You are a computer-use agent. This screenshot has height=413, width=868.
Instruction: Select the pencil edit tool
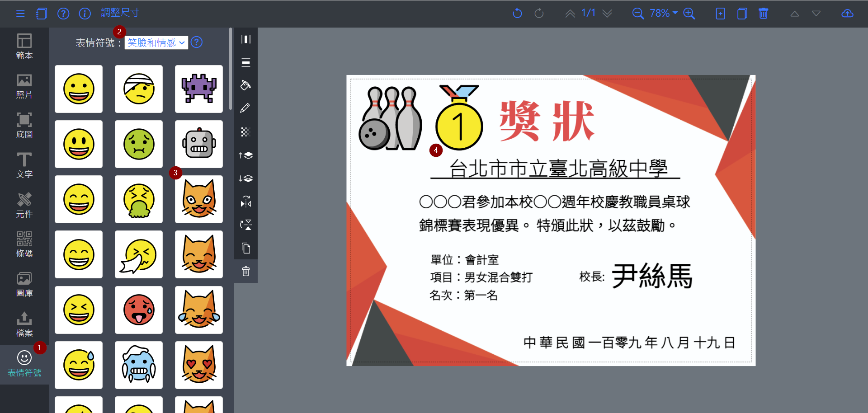245,108
